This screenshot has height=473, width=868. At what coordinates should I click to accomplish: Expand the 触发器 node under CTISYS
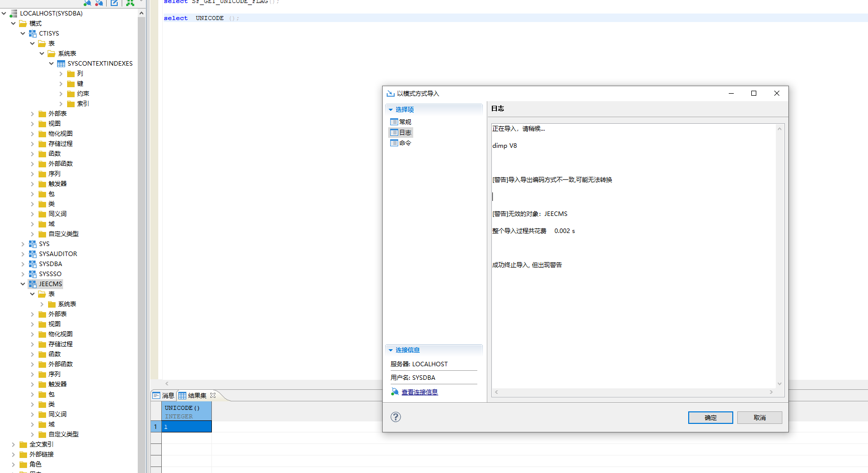click(33, 184)
